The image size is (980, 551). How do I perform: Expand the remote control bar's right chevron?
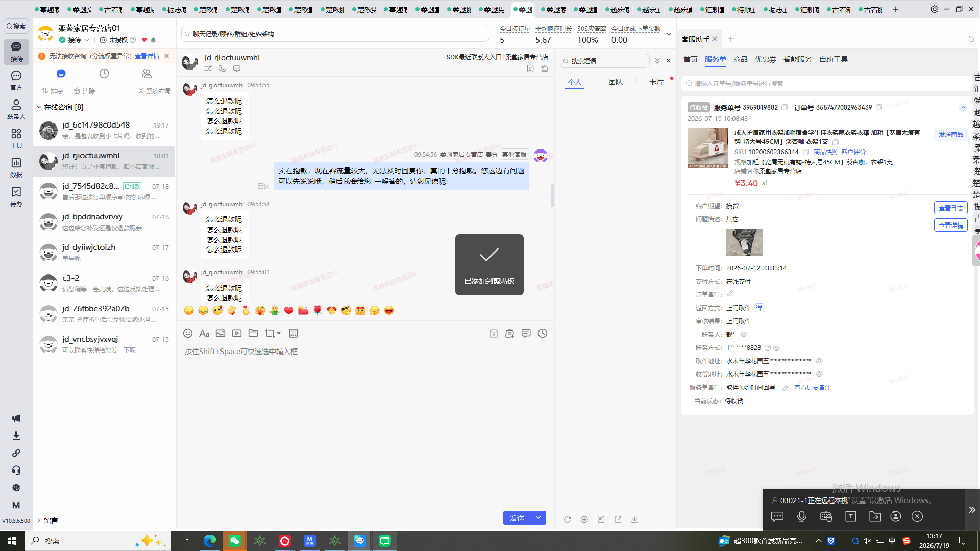coord(972,510)
